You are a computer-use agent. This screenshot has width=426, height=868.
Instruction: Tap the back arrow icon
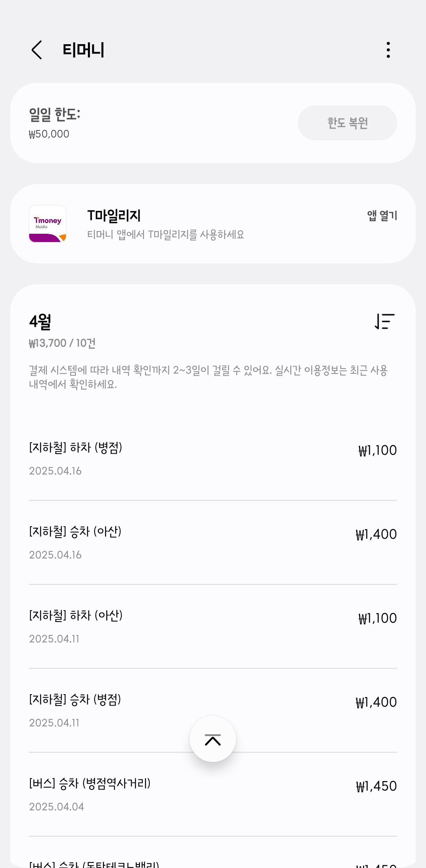pos(37,50)
